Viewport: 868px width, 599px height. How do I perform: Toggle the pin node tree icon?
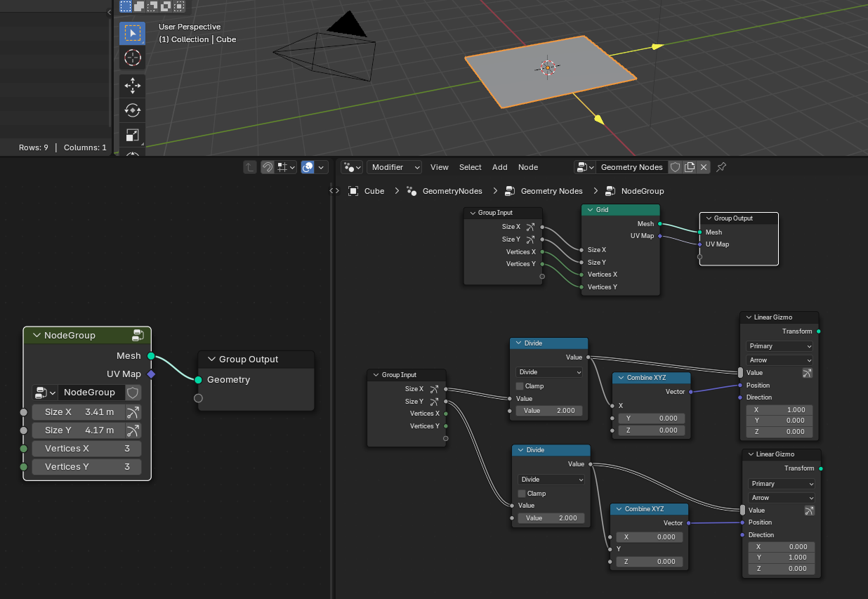coord(721,167)
